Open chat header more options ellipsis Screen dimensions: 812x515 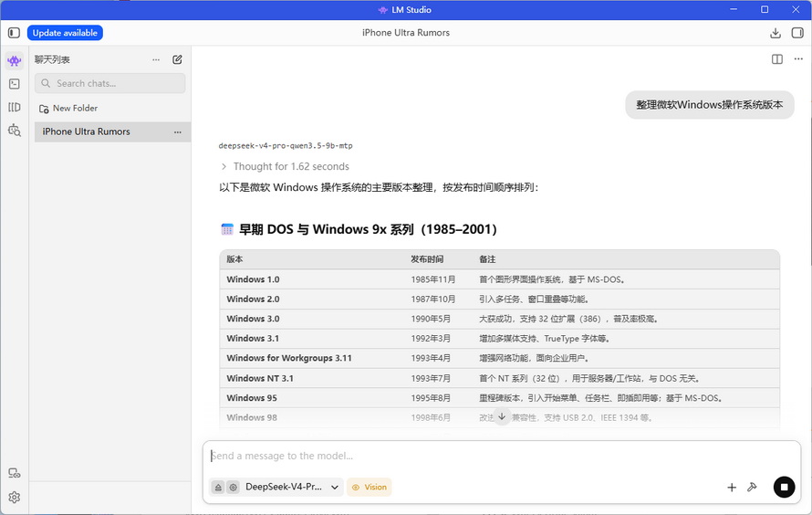click(x=798, y=59)
